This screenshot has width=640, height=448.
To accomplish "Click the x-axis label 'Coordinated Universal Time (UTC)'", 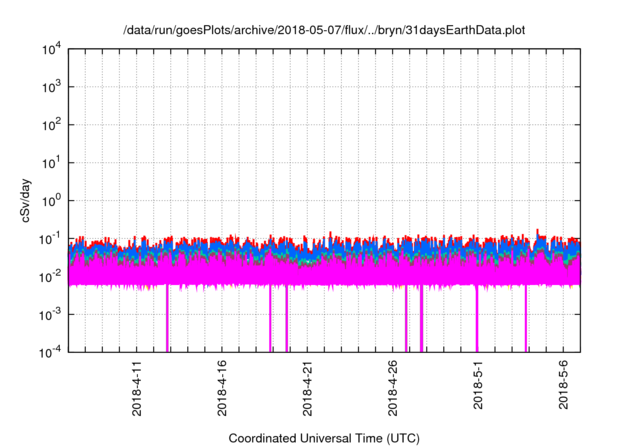I will (x=324, y=438).
